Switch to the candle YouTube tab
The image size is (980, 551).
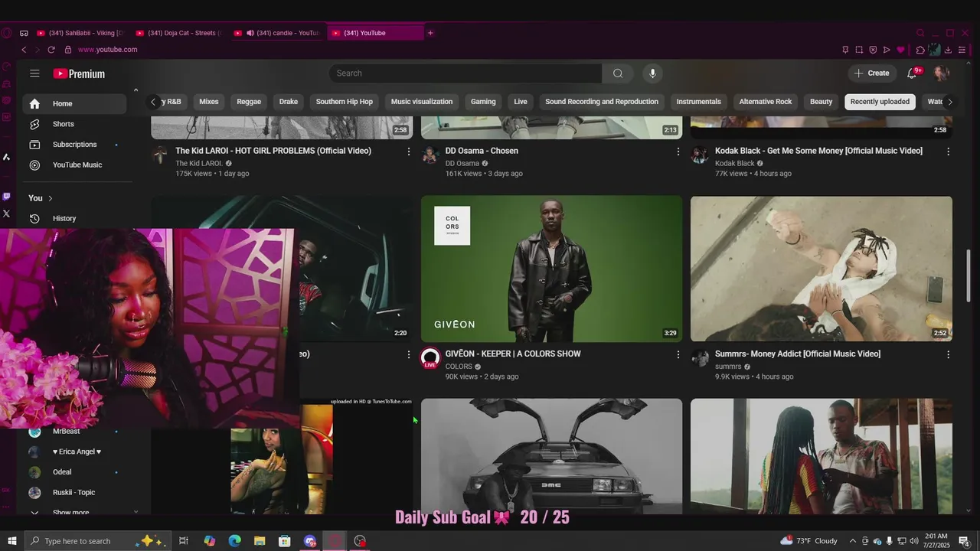(276, 33)
